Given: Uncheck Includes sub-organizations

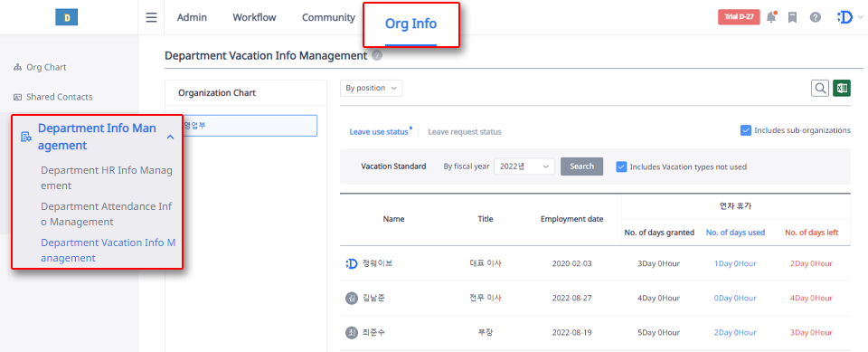Looking at the screenshot, I should coord(746,130).
